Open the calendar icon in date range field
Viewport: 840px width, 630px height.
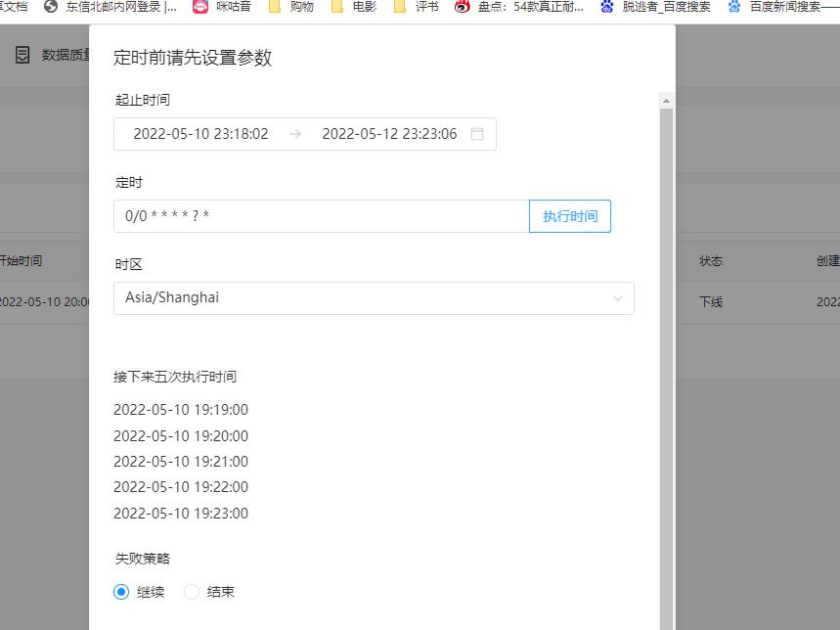click(x=477, y=134)
